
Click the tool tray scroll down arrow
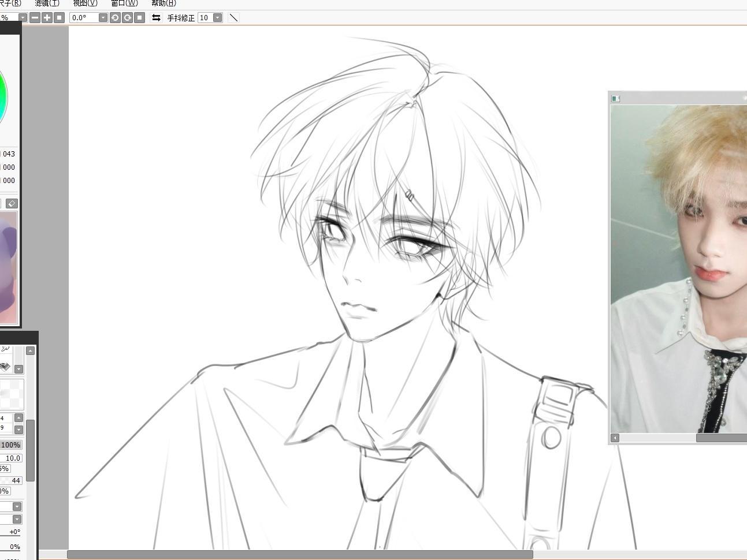point(18,369)
